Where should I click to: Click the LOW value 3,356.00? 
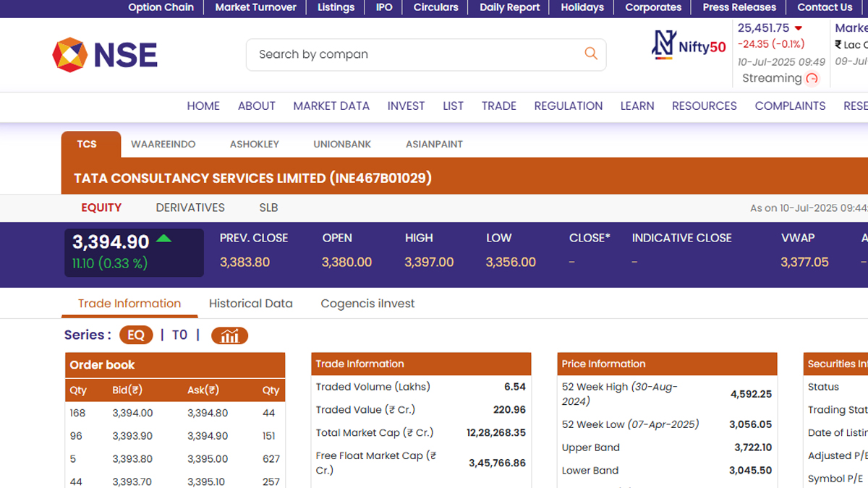(x=511, y=262)
